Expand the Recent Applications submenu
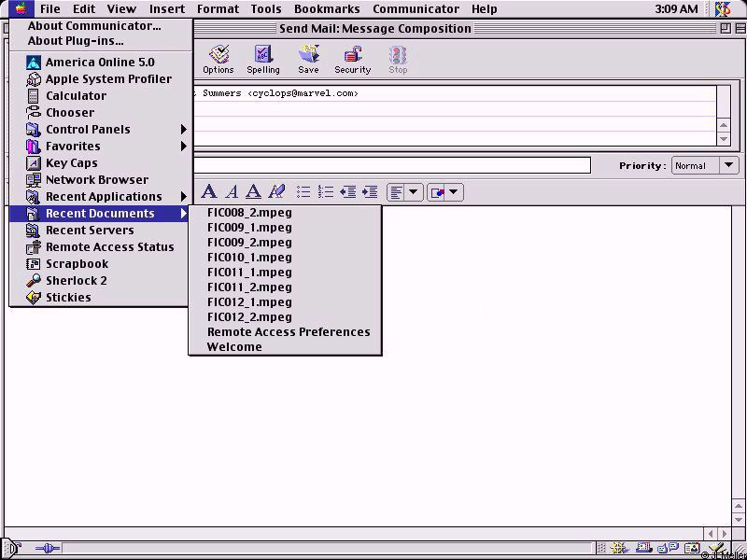Screen dimensions: 747x560 point(101,197)
